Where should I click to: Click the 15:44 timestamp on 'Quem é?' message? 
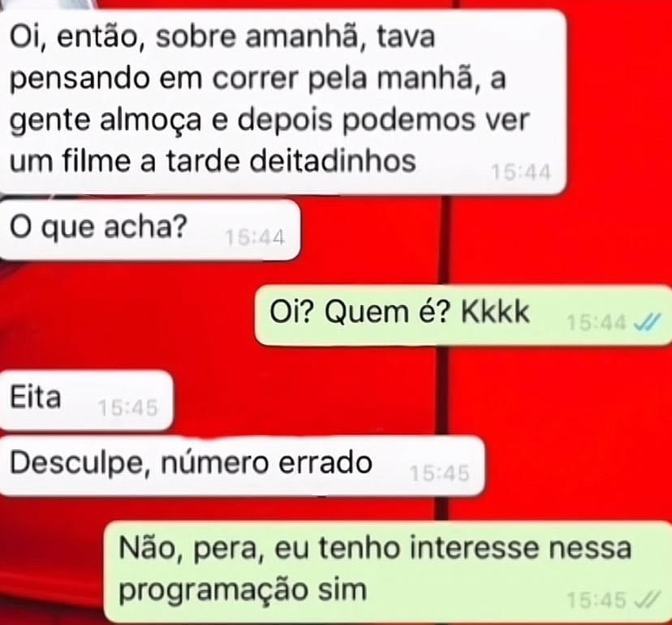coord(597,323)
